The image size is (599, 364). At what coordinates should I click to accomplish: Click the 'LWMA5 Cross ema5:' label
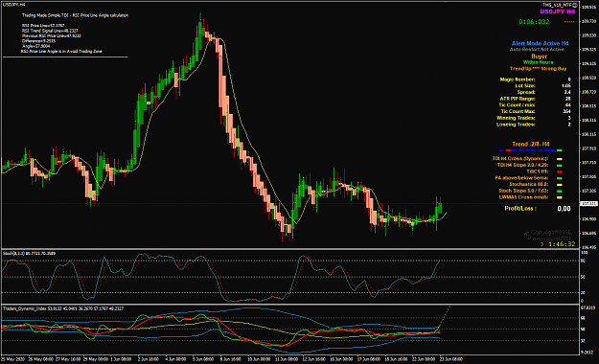(523, 197)
